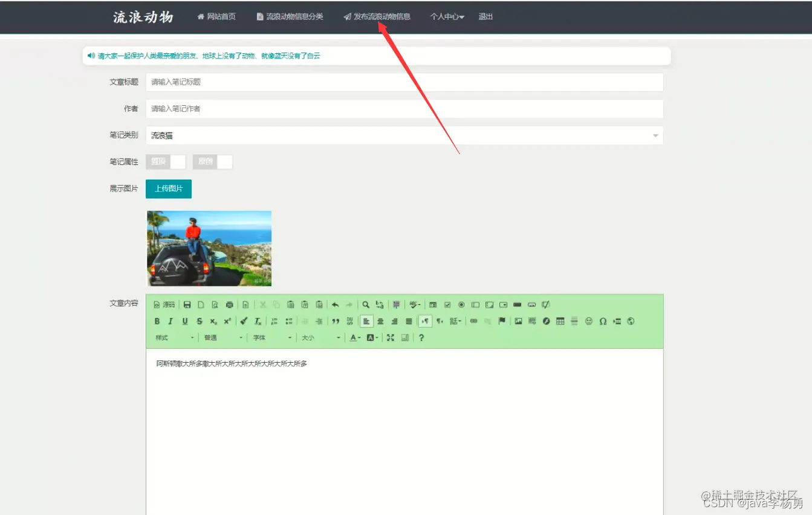Click into the editor text body
The height and width of the screenshot is (515, 812).
(404, 432)
